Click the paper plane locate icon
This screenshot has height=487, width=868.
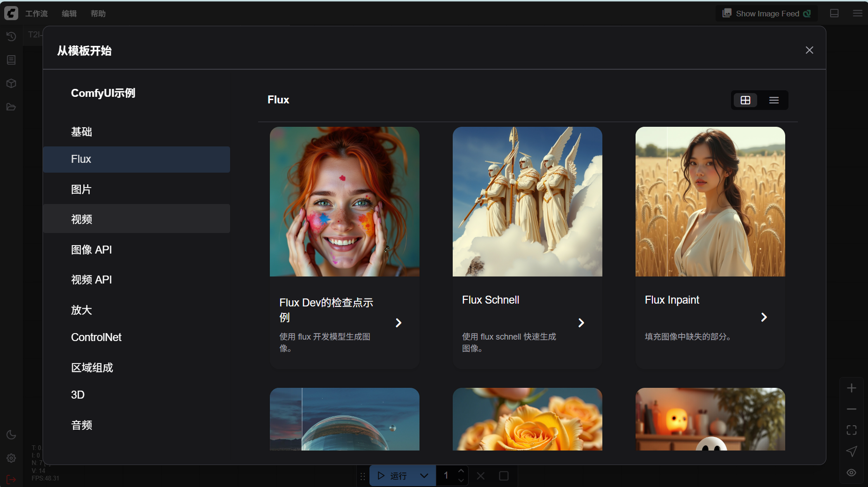[852, 451]
